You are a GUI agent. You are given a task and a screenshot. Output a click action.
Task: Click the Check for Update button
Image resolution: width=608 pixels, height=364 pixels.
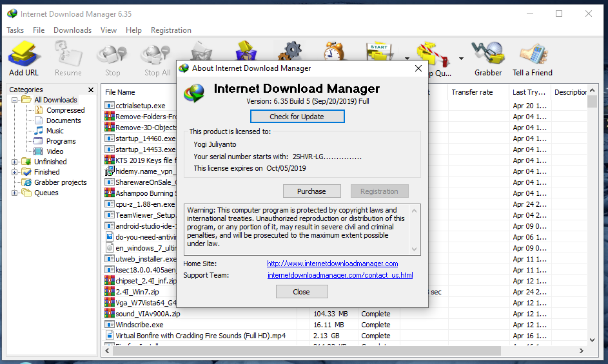pyautogui.click(x=297, y=117)
